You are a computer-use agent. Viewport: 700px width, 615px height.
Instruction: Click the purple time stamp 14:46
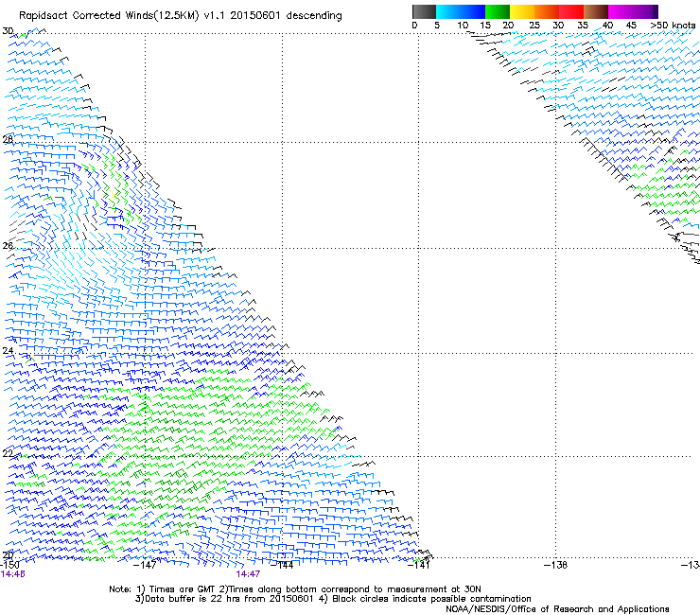pos(13,574)
